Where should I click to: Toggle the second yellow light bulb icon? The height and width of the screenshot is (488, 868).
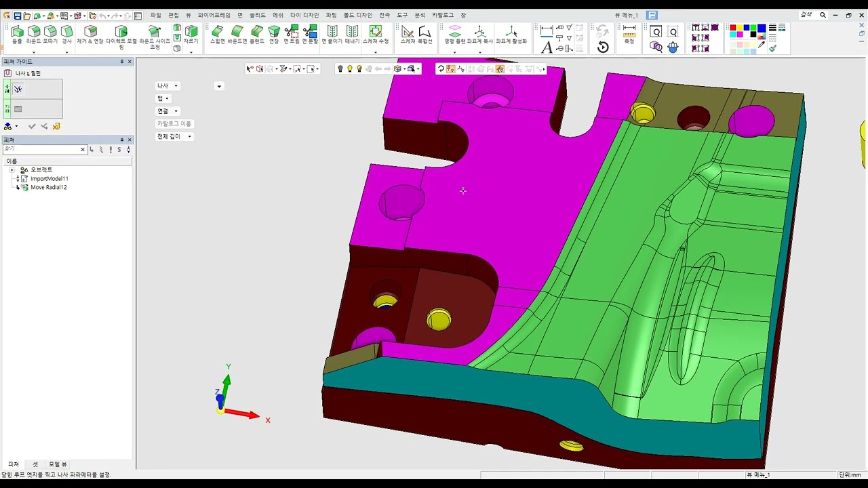[350, 69]
